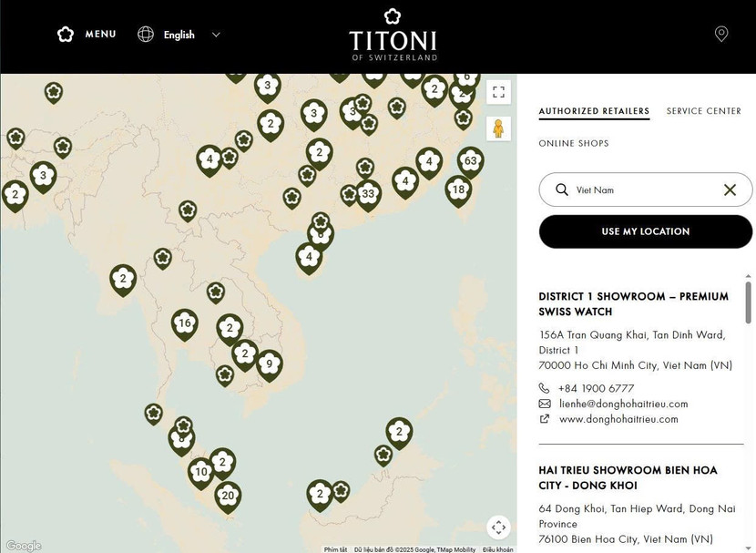Click the map camera controls icon
Viewport: 756px width, 553px height.
(497, 527)
